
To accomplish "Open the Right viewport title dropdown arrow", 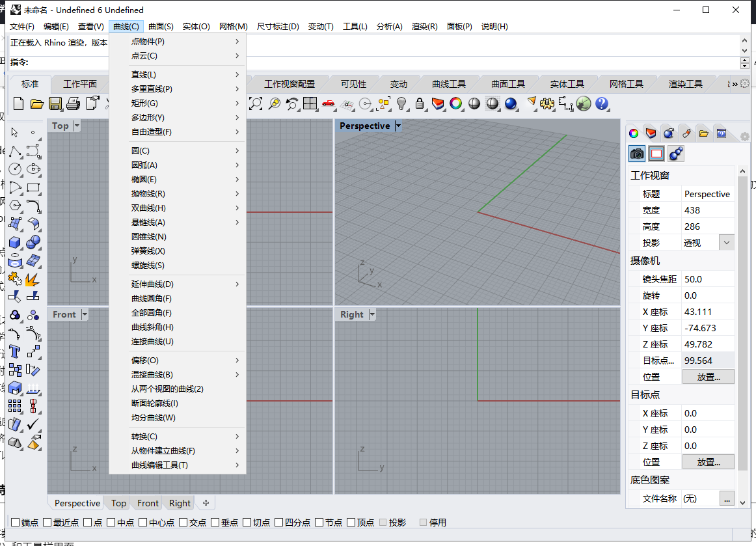I will pyautogui.click(x=371, y=314).
